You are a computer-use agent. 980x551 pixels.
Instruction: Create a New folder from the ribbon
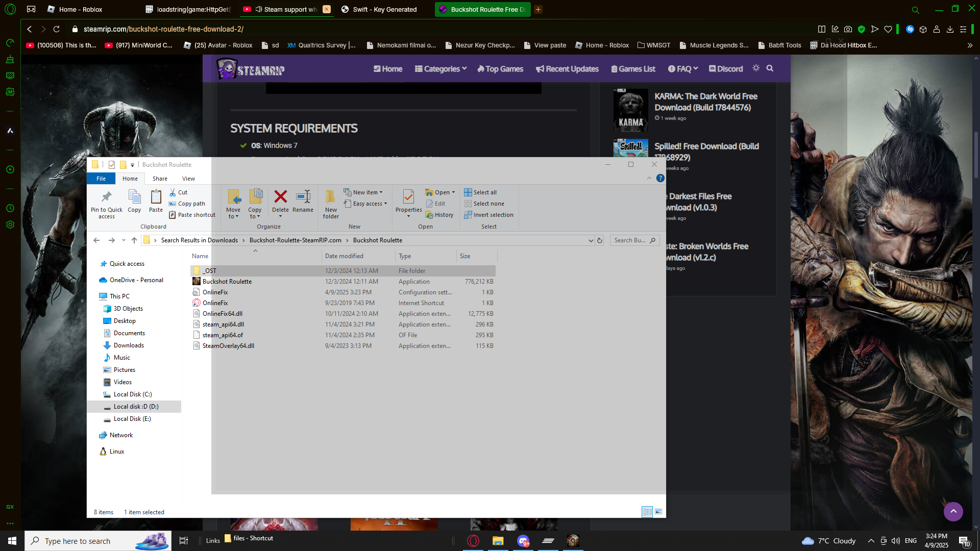point(331,204)
